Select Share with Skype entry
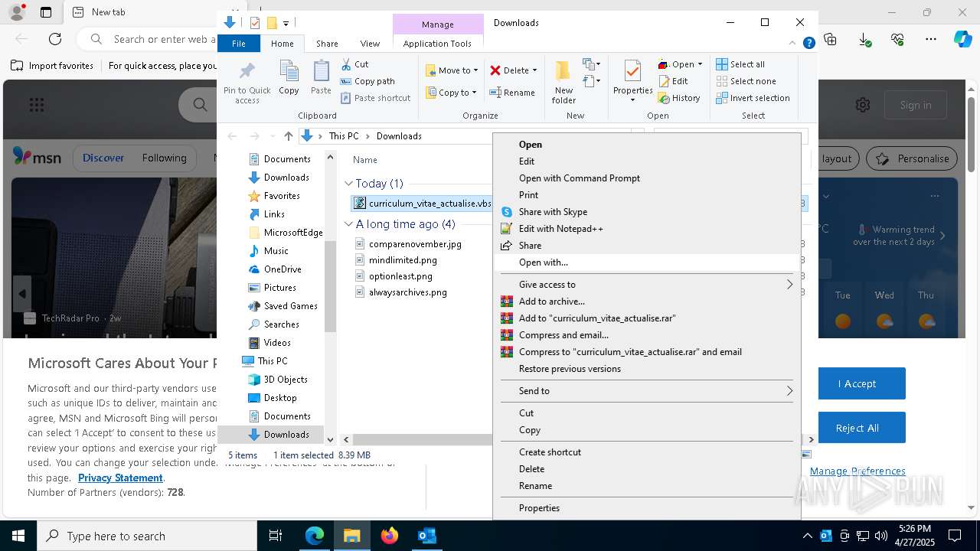 click(x=647, y=212)
